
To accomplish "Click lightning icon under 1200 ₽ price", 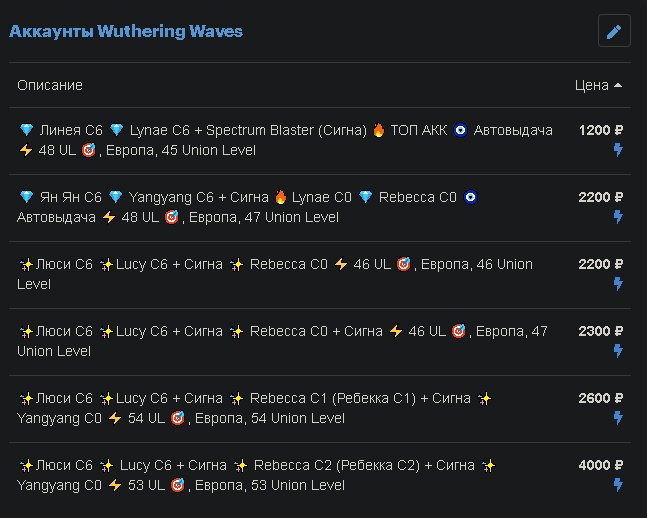I will (x=618, y=149).
